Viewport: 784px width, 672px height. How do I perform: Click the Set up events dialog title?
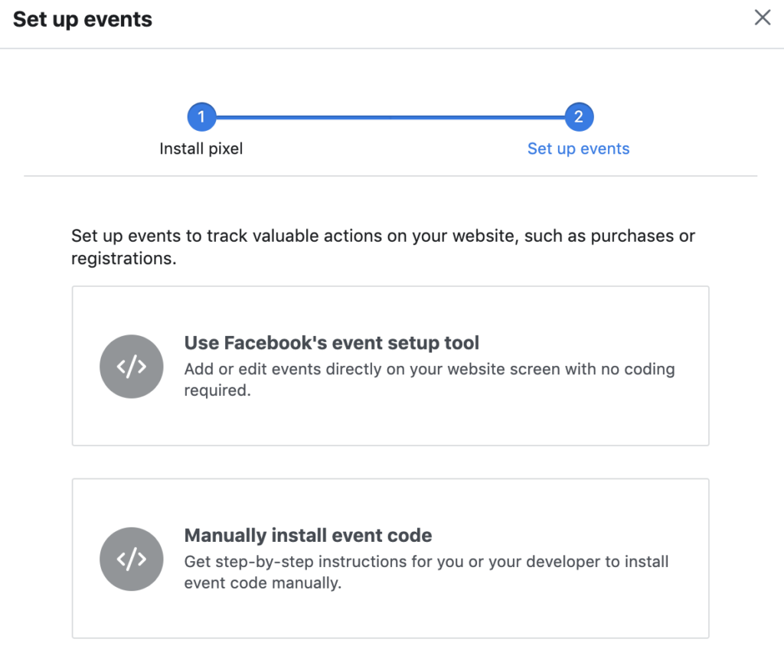point(82,19)
